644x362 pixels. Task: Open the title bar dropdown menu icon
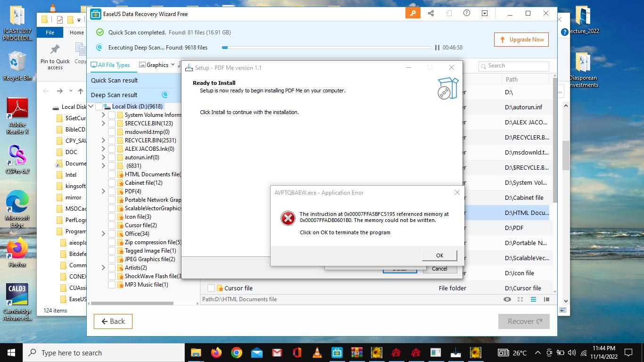click(x=485, y=14)
